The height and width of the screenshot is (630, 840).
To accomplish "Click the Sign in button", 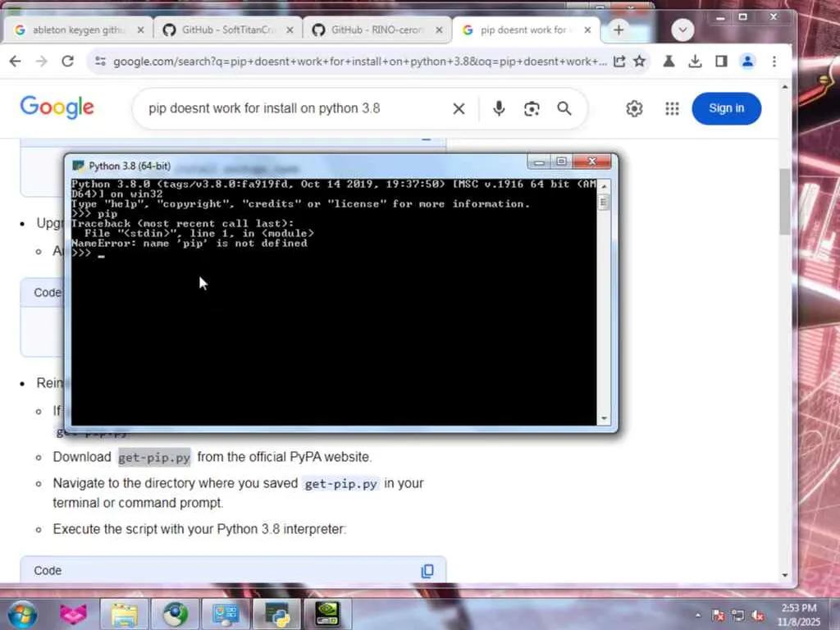I will point(727,108).
